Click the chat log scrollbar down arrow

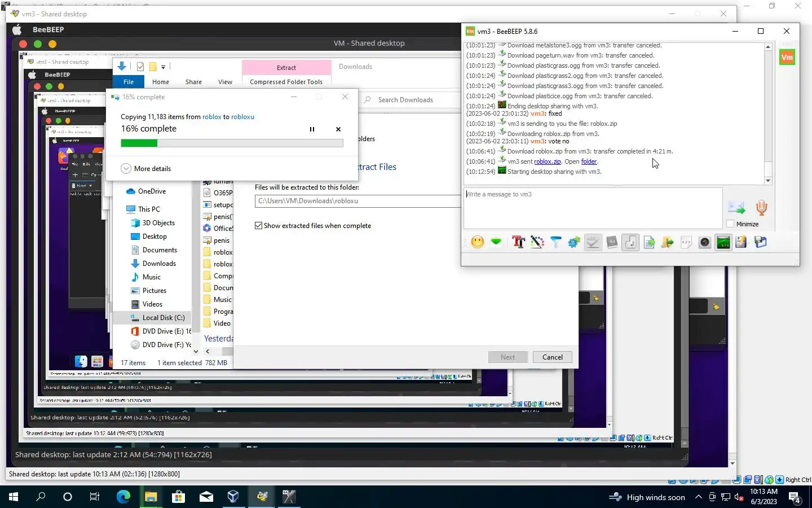(768, 181)
